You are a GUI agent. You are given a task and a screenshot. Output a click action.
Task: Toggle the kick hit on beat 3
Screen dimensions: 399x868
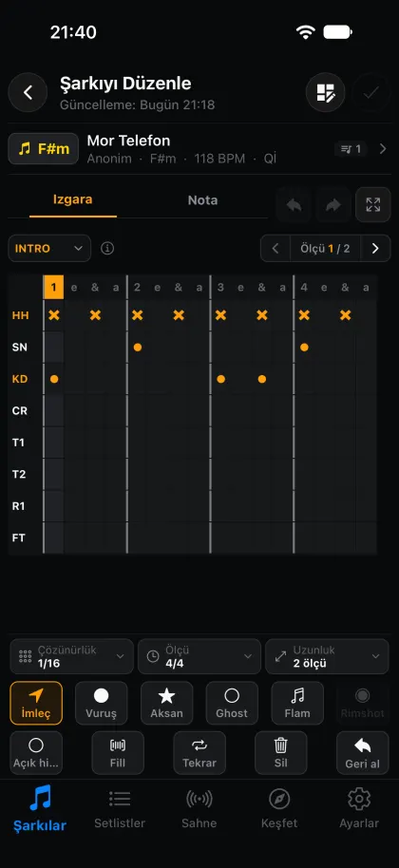click(x=220, y=379)
